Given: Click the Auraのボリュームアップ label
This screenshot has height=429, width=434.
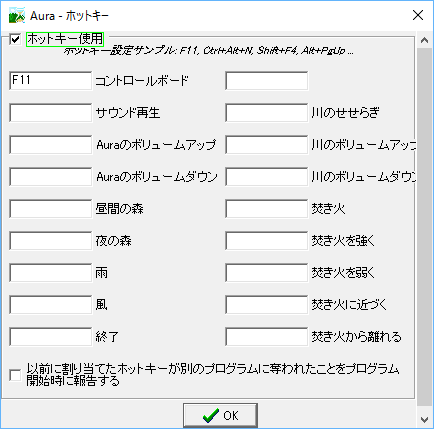Looking at the screenshot, I should pos(156,145).
